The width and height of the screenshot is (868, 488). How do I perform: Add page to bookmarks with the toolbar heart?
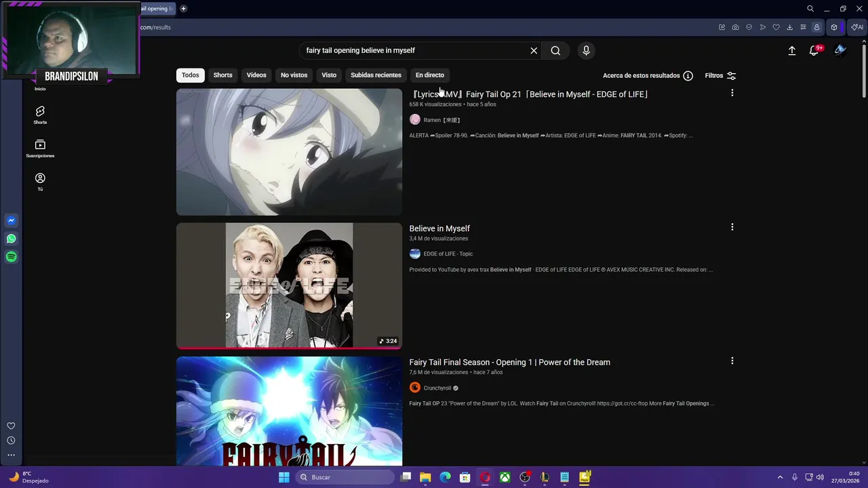(x=776, y=27)
